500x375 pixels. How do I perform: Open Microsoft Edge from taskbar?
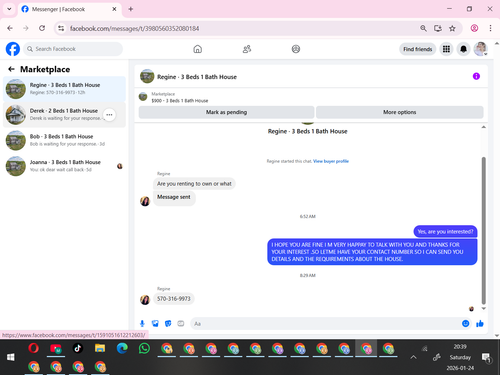tap(122, 349)
